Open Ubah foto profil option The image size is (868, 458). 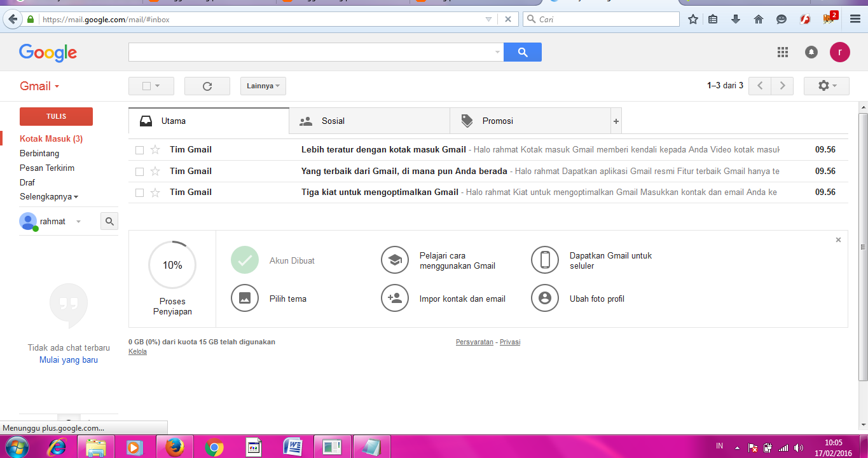(x=578, y=299)
